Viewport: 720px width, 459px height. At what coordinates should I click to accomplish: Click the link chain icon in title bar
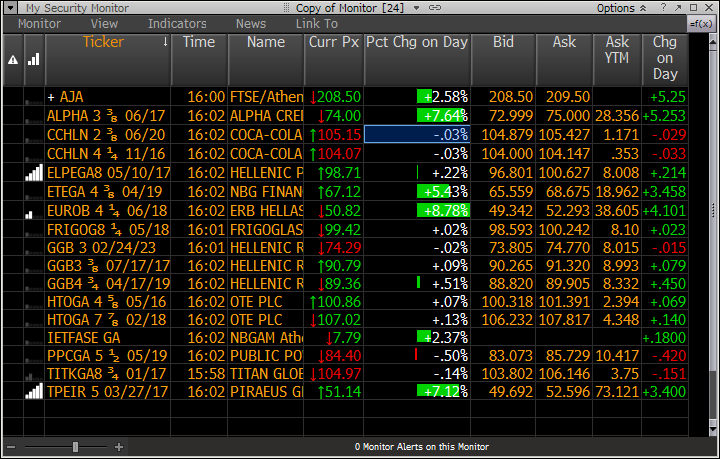pyautogui.click(x=434, y=7)
